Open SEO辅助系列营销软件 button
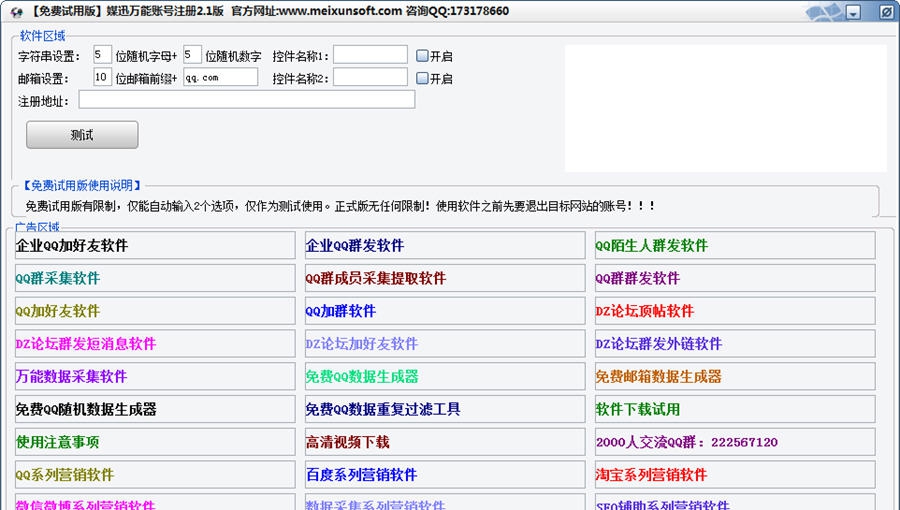900x510 pixels. coord(735,502)
